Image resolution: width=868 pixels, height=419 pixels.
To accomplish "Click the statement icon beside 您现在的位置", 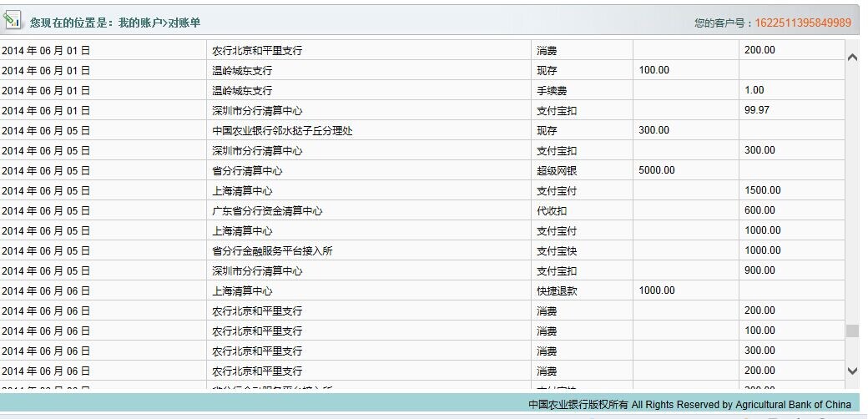I will coord(12,19).
